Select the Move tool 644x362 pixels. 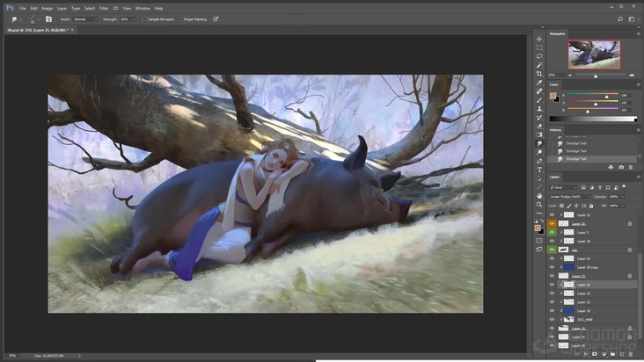tap(539, 39)
